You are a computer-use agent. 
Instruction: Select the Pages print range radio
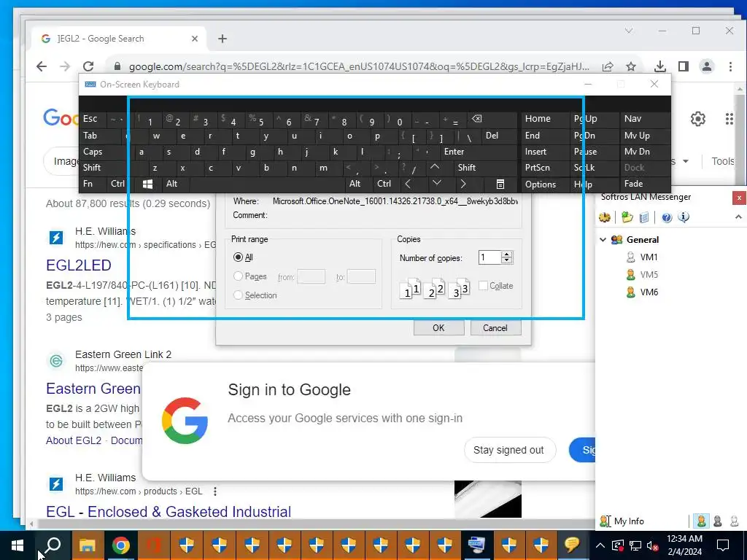click(238, 276)
